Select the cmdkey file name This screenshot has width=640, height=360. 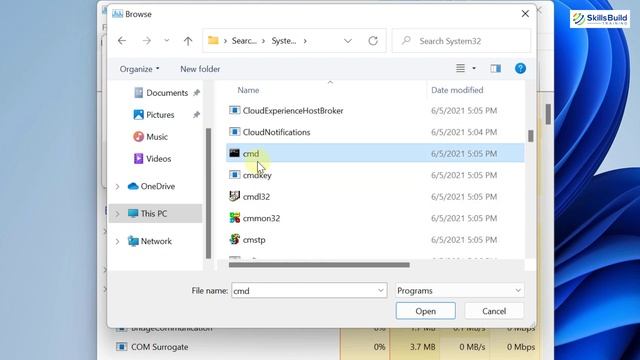click(257, 175)
